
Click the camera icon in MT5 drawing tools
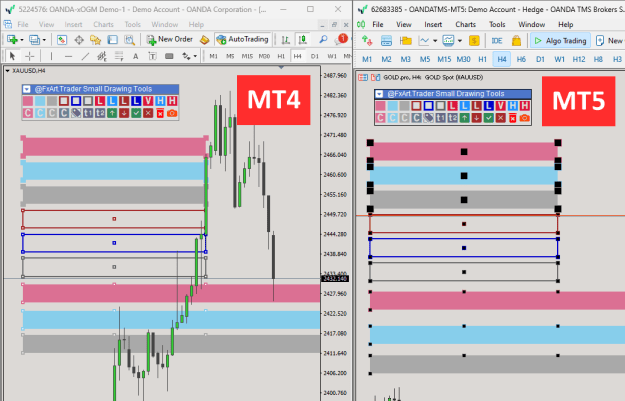(x=525, y=118)
